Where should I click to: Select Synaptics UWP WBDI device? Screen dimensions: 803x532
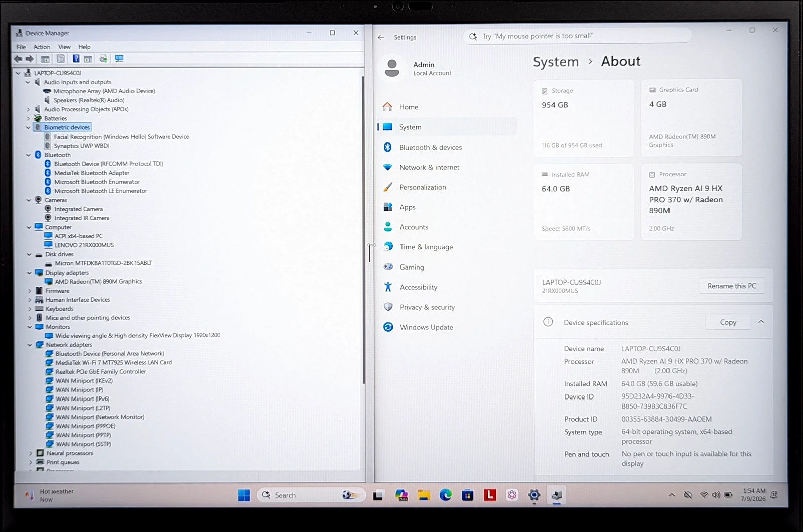[81, 146]
